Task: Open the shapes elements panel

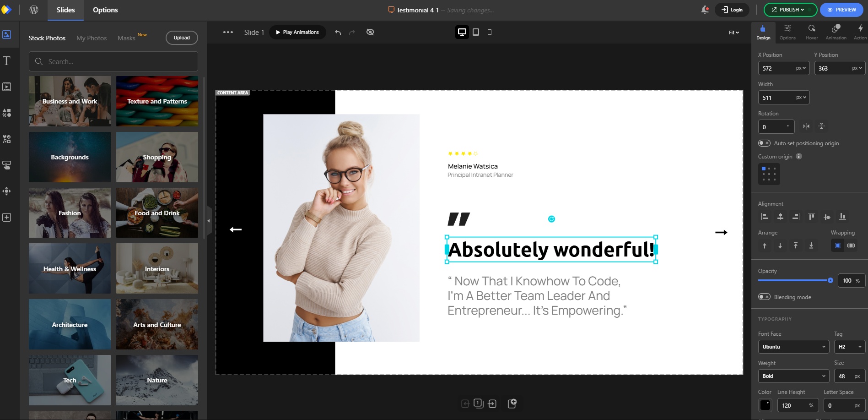Action: pos(7,113)
